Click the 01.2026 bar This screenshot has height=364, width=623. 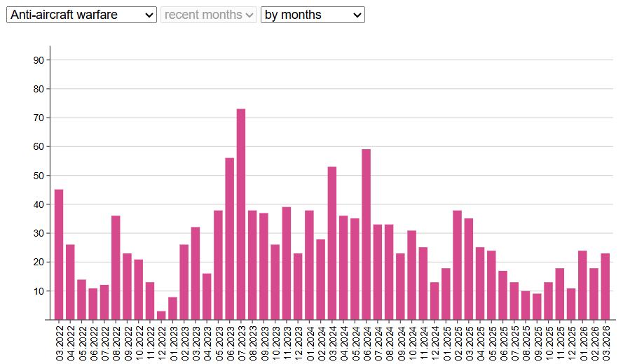[582, 285]
